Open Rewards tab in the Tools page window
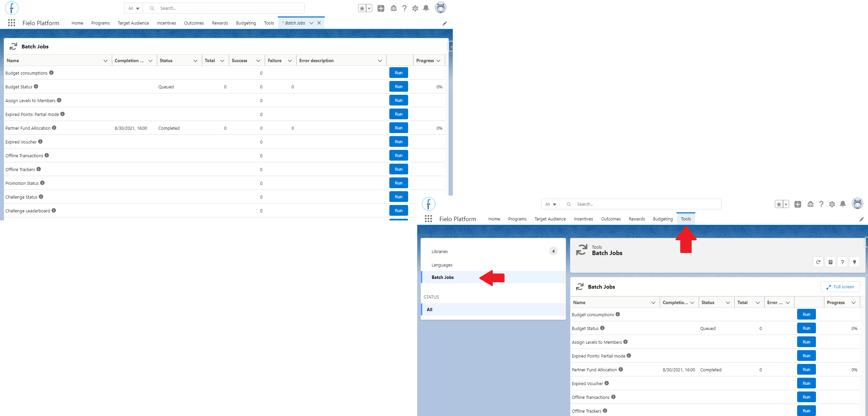The width and height of the screenshot is (868, 416). 637,219
